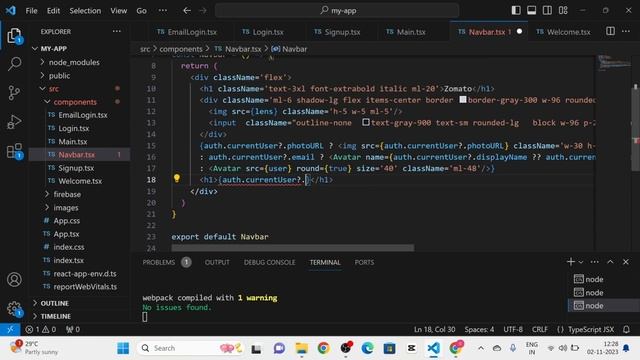Close the terminal panel

coord(626,262)
